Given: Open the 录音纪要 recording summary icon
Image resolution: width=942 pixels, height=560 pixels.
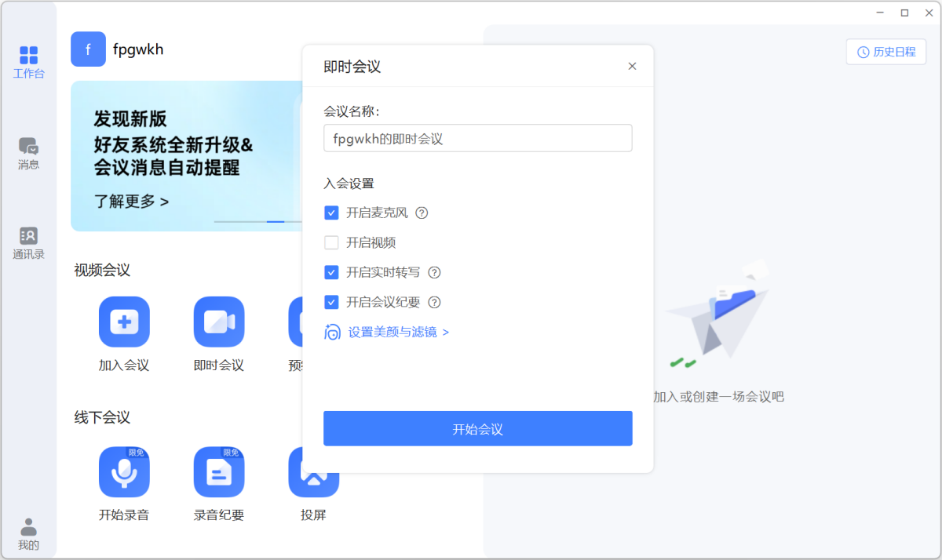Looking at the screenshot, I should point(218,471).
